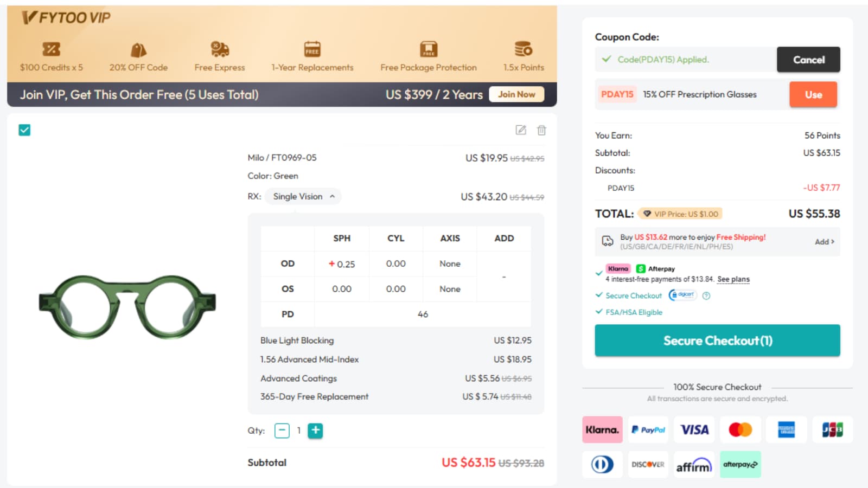Screen dimensions: 868x488
Task: Select the American Express payment logo
Action: pos(787,429)
